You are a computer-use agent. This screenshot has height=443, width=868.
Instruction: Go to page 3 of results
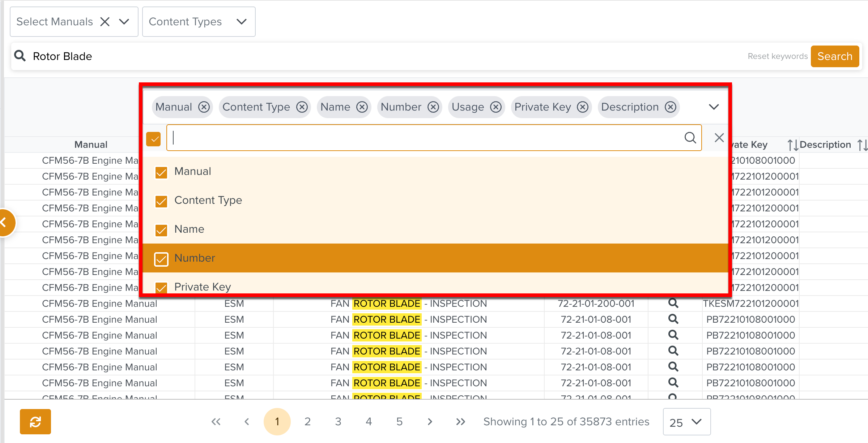[338, 422]
